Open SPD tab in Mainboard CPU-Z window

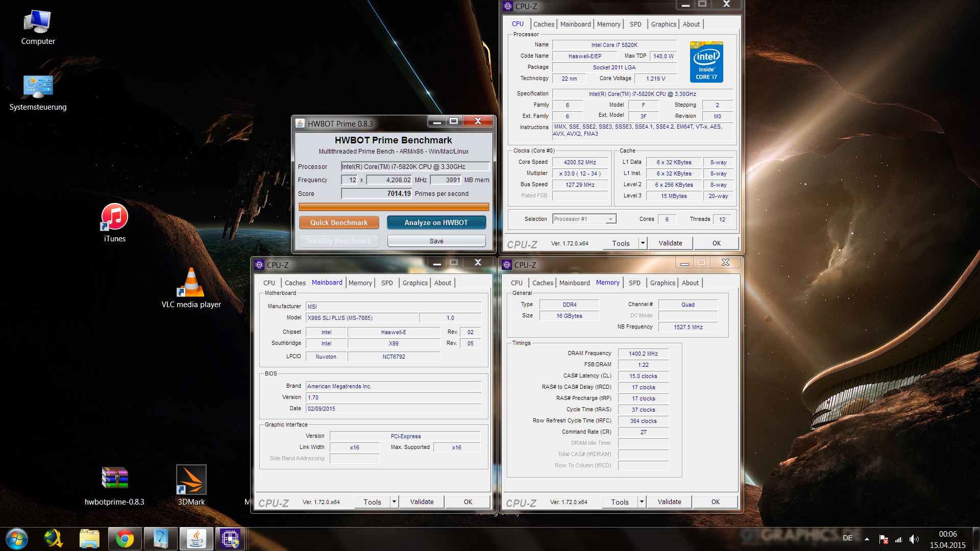(x=387, y=283)
